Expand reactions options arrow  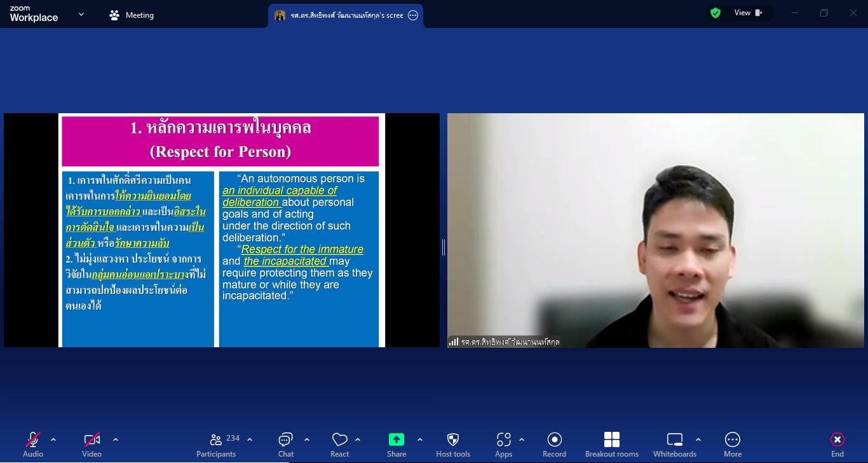(358, 439)
